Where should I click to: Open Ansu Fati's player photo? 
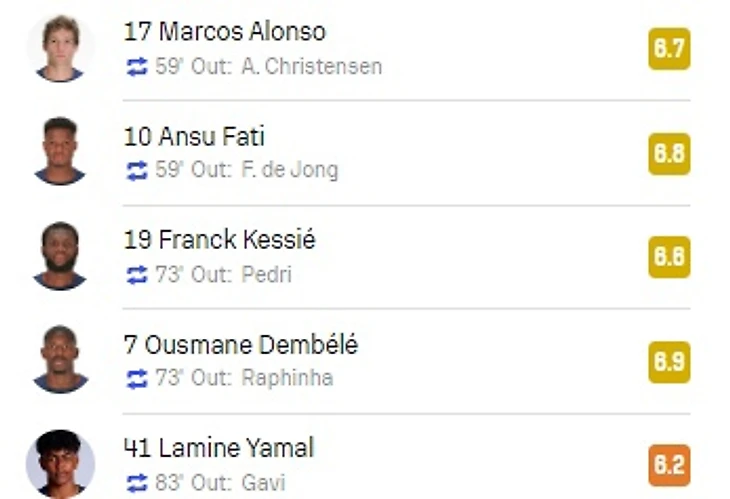(61, 151)
